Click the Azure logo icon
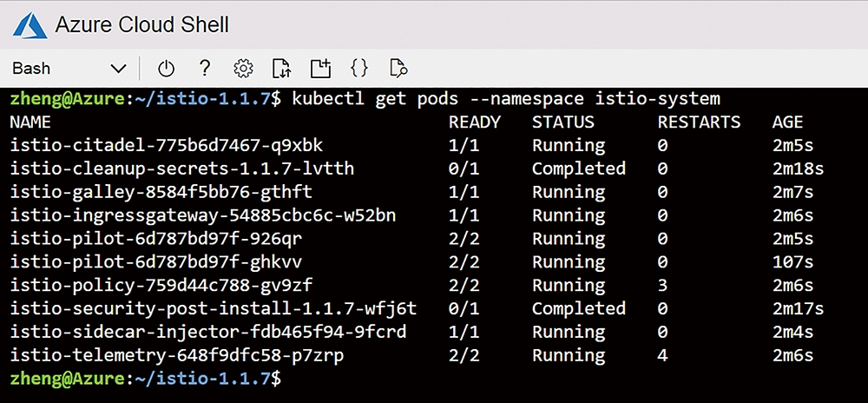The image size is (868, 403). tap(30, 25)
